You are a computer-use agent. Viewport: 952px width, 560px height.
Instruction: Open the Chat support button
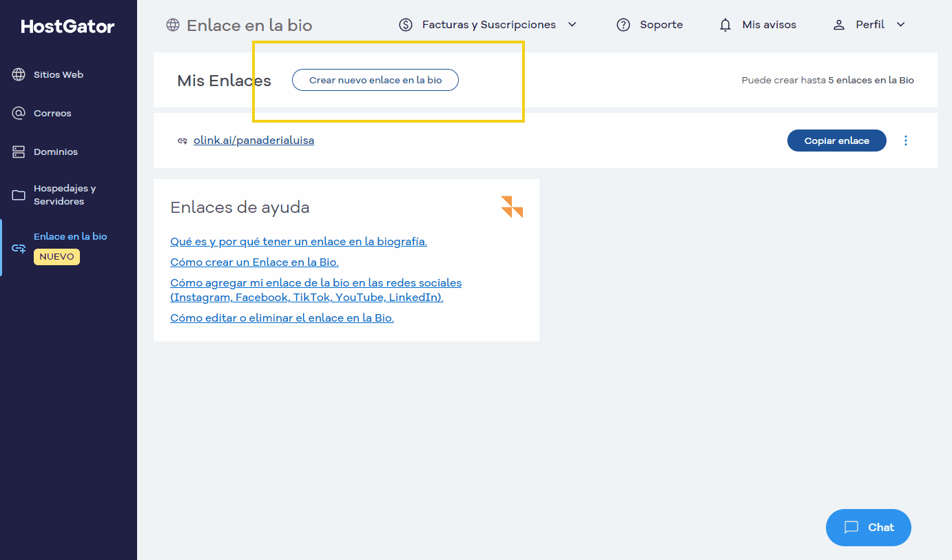(x=869, y=528)
